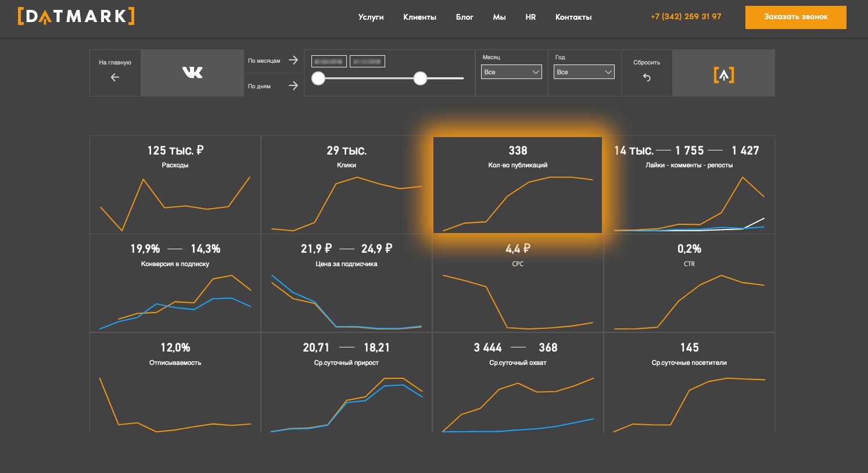Open the Кол-во публикаций chart card
This screenshot has height=473, width=868.
[518, 185]
